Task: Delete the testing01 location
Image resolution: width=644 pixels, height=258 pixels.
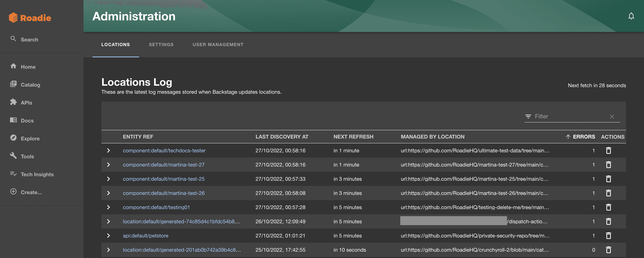Action: (608, 207)
